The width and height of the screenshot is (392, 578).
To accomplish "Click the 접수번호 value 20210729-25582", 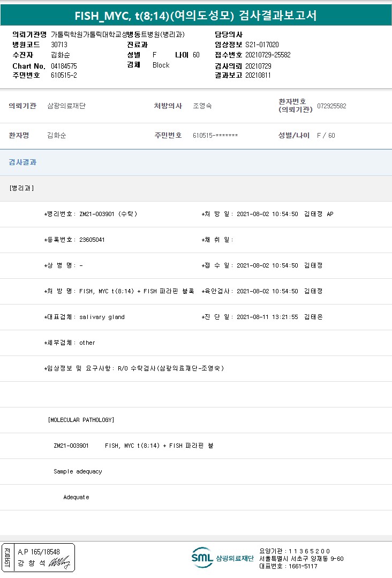I will 268,55.
